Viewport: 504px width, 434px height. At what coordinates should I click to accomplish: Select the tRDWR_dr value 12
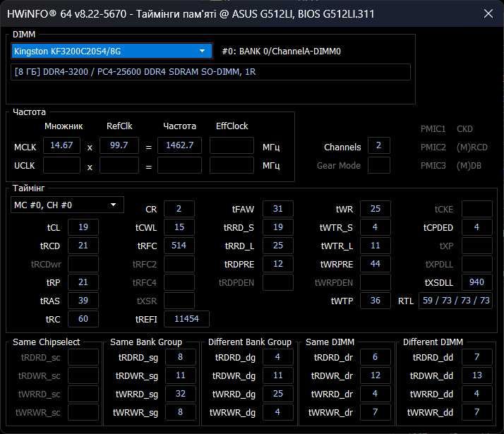[x=376, y=375]
